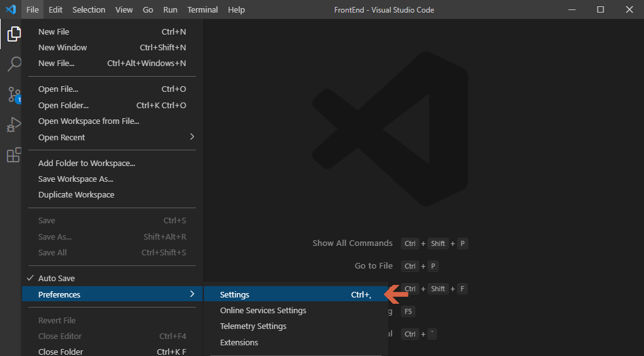Viewport: 644px width, 356px height.
Task: Click the VS Code logo in title bar
Action: 11,9
